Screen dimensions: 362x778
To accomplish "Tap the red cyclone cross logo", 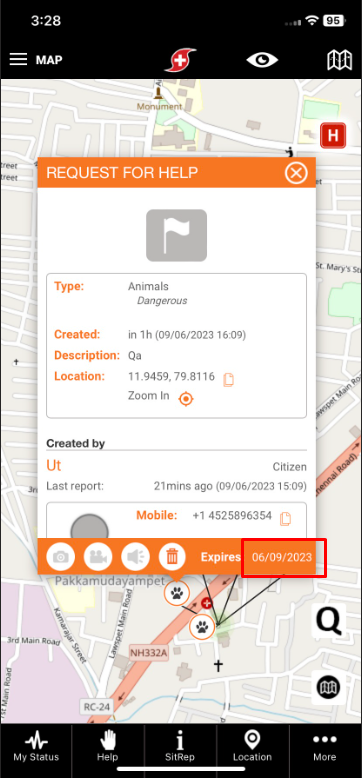I will (x=181, y=60).
